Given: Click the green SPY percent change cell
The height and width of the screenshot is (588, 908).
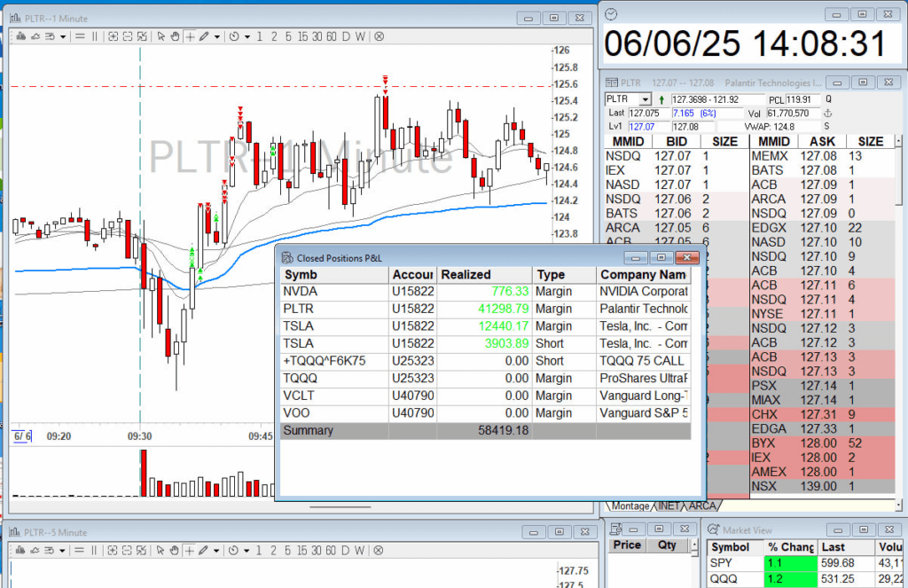Looking at the screenshot, I should (x=789, y=563).
